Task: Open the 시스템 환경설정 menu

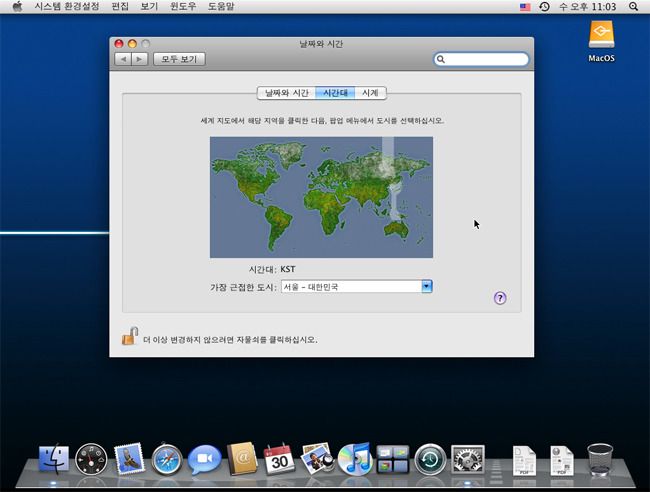Action: [67, 7]
